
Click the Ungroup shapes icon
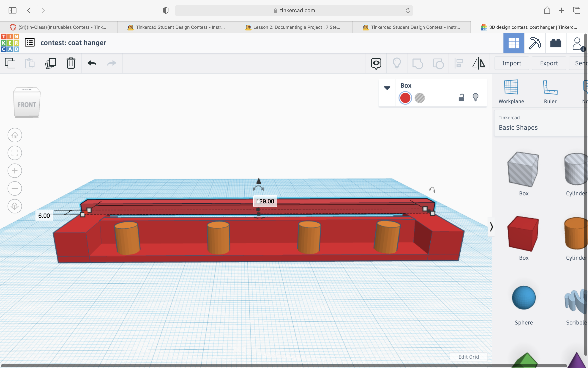(438, 64)
